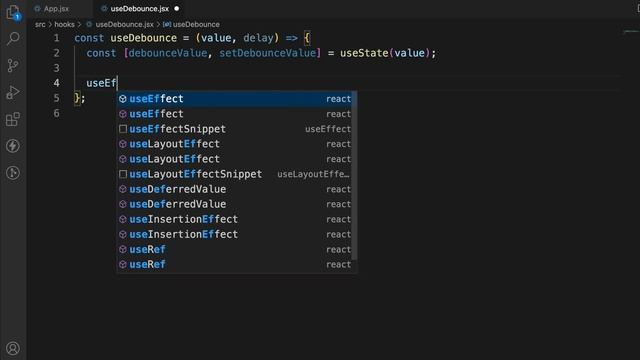Click the closing brace on line 5

[77, 98]
